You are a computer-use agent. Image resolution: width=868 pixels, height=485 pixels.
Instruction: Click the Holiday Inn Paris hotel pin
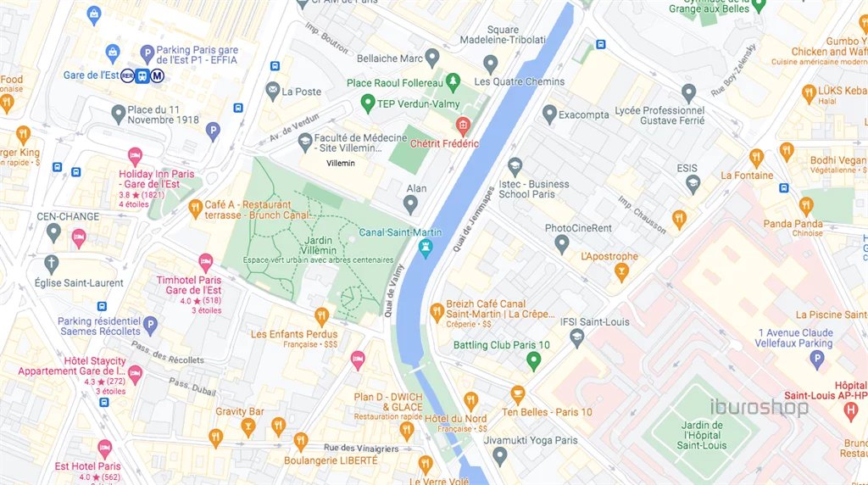click(135, 157)
